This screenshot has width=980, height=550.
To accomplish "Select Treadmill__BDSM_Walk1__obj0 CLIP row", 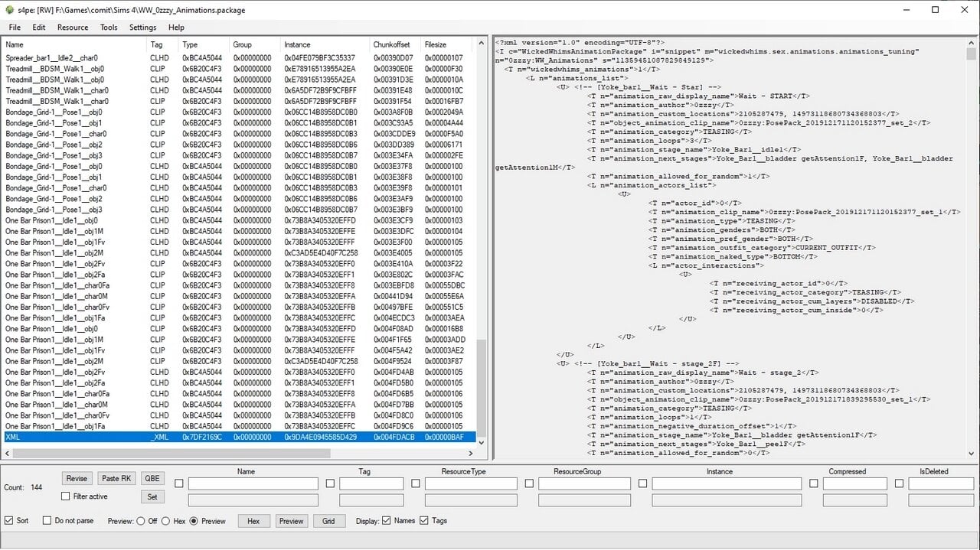I will [238, 68].
